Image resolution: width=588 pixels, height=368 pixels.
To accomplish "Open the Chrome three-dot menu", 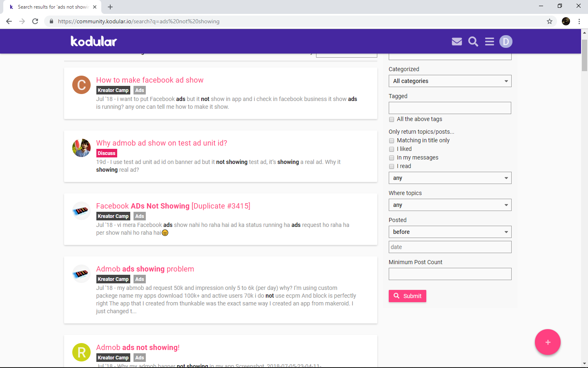I will tap(579, 21).
